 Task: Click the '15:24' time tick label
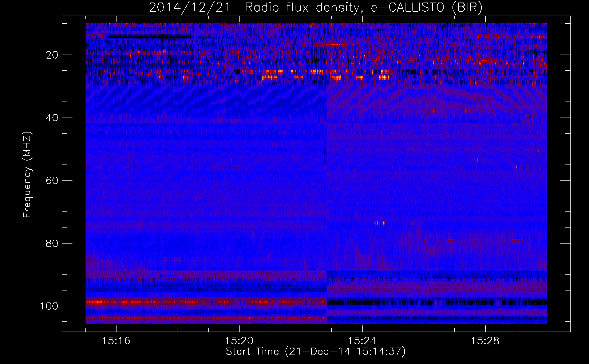(362, 341)
